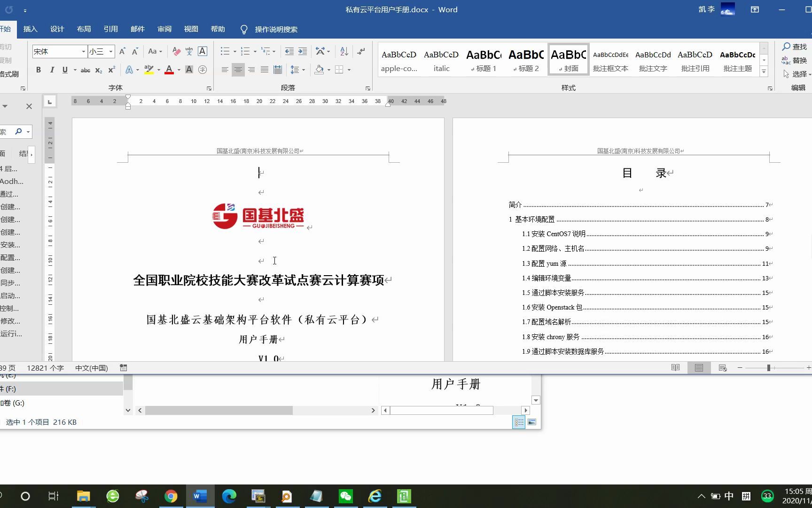The height and width of the screenshot is (508, 812).
Task: Apply right alignment to paragraph
Action: pyautogui.click(x=251, y=70)
